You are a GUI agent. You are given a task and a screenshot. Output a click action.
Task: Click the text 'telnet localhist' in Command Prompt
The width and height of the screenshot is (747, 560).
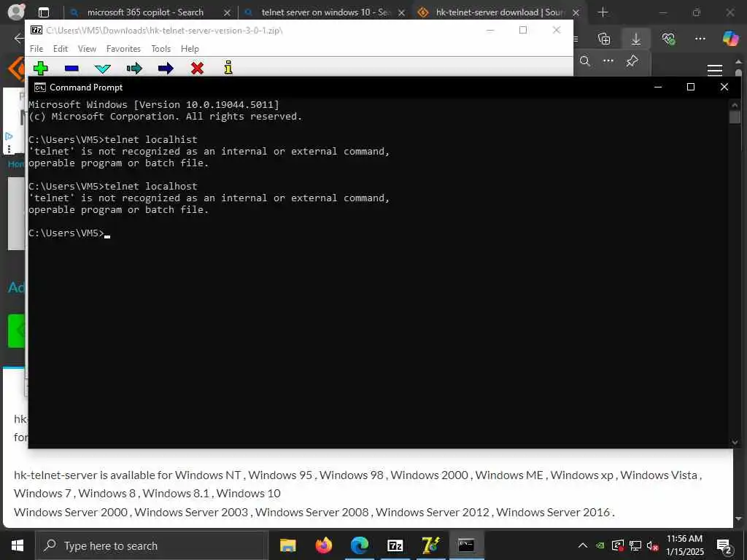150,139
